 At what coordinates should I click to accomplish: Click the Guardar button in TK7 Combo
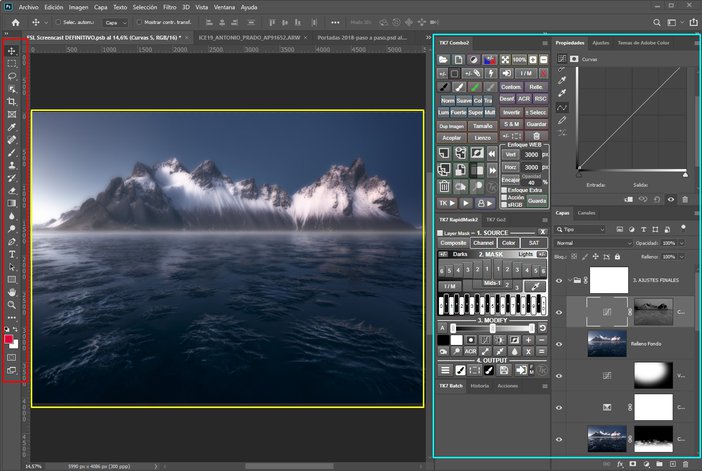[536, 123]
